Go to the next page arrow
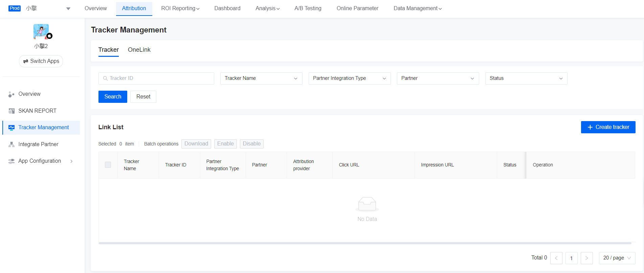644x273 pixels. coord(586,258)
